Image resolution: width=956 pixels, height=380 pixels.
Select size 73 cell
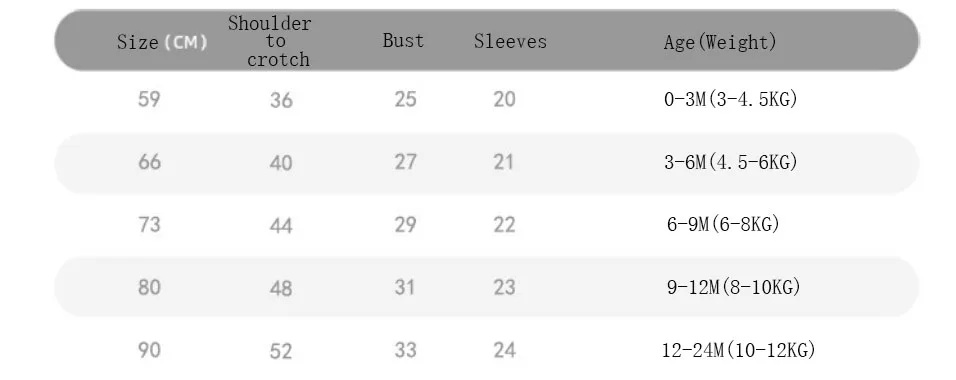click(x=149, y=224)
